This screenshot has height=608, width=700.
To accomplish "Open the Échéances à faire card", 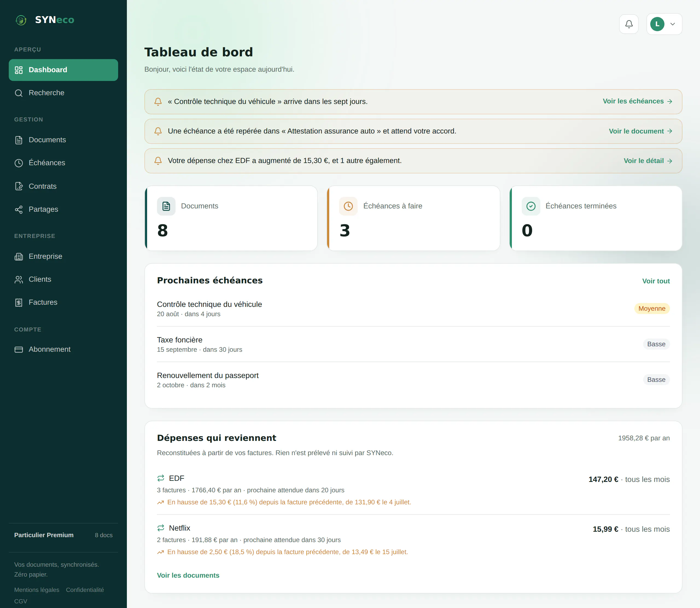I will (x=413, y=218).
